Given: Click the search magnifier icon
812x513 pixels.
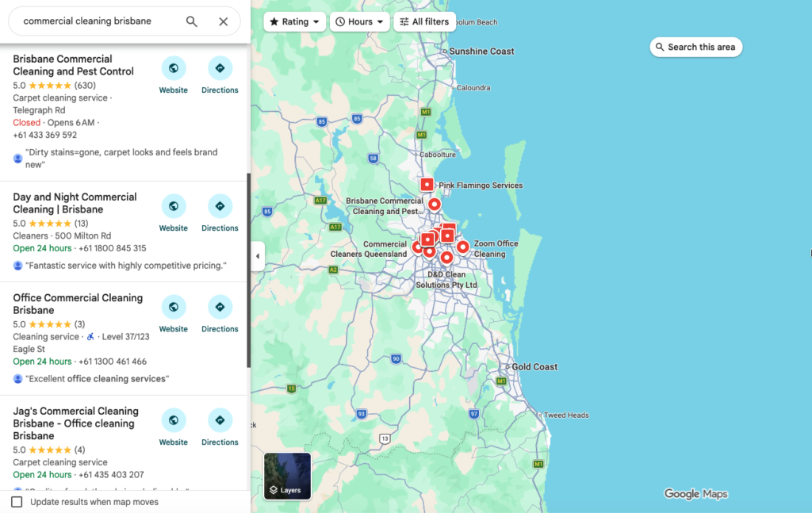Looking at the screenshot, I should (192, 21).
